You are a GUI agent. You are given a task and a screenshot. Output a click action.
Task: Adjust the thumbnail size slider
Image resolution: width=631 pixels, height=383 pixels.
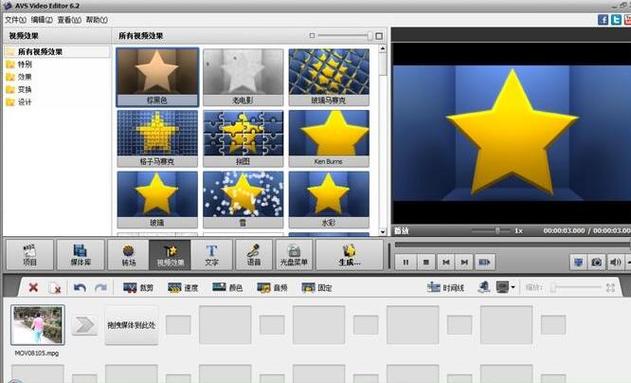tap(345, 36)
